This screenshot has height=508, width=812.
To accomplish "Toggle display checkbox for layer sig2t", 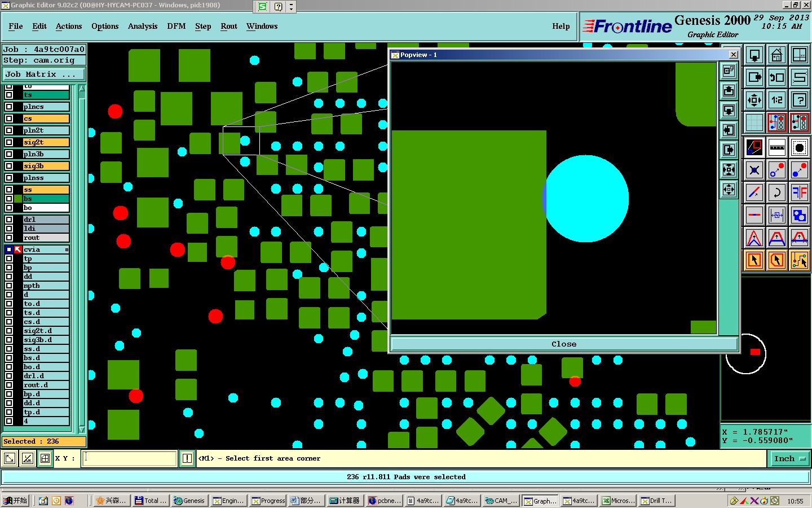I will (9, 142).
